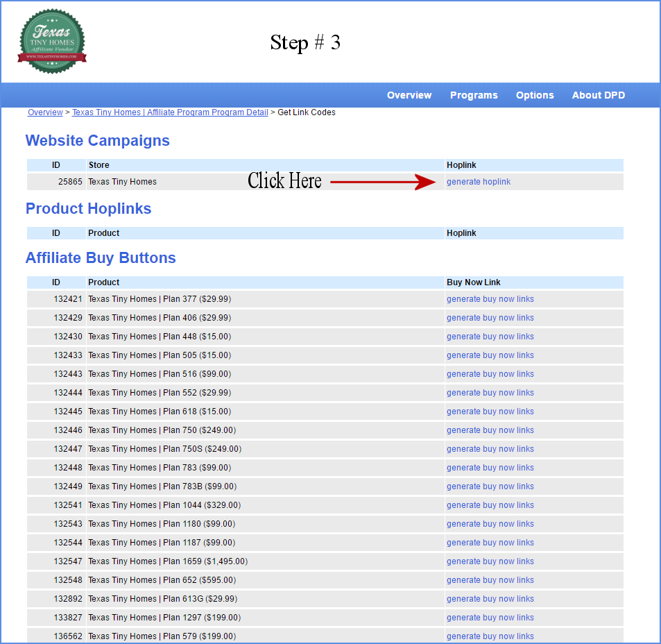Generate buy now links for Plan 377
Image resolution: width=661 pixels, height=644 pixels.
coord(490,299)
